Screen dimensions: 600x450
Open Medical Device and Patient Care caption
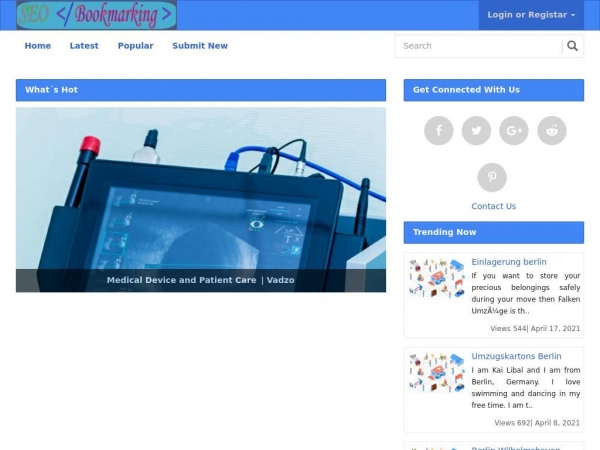coord(201,280)
